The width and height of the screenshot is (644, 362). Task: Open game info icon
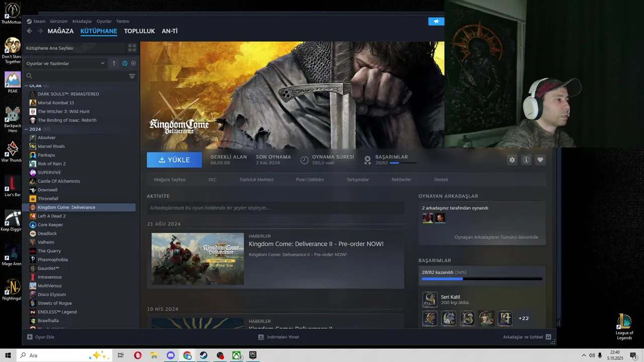526,160
